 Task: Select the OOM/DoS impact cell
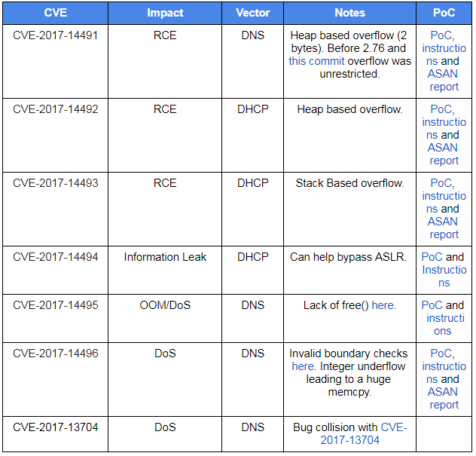point(165,305)
